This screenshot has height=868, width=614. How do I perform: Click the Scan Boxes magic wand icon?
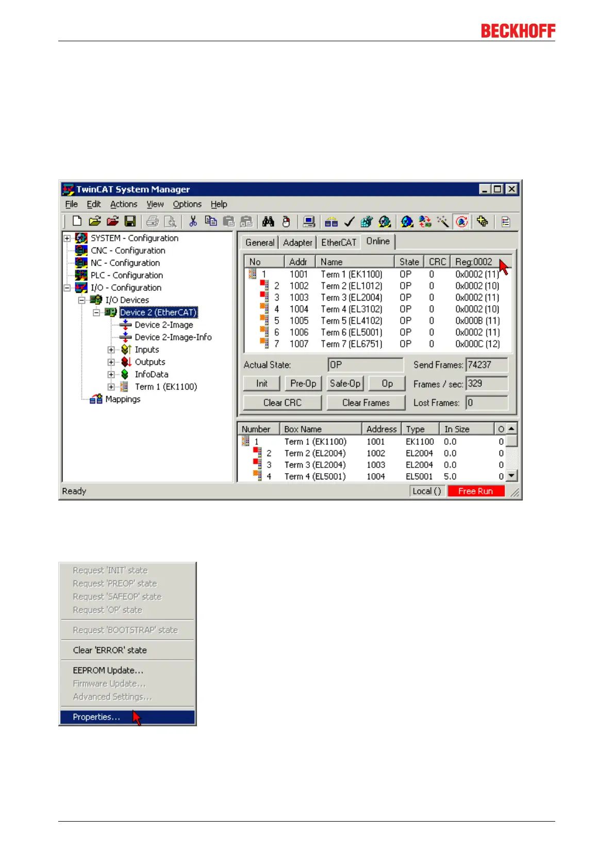(443, 221)
